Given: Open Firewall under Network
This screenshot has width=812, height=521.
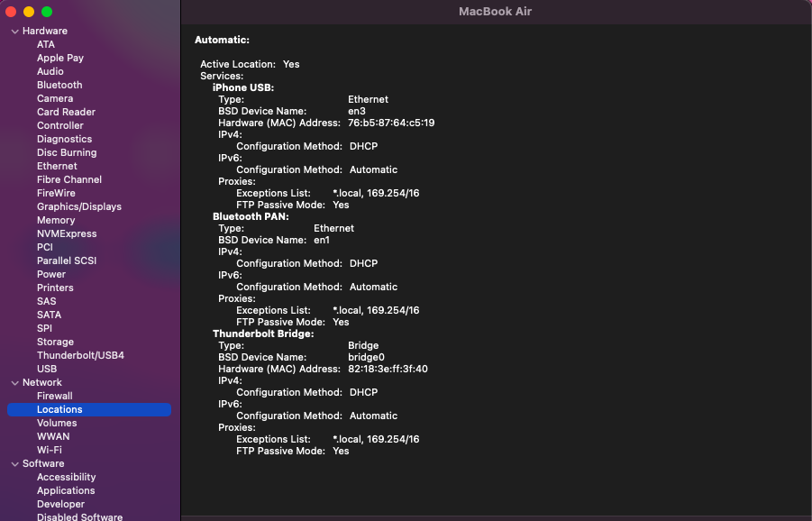Looking at the screenshot, I should click(x=55, y=396).
